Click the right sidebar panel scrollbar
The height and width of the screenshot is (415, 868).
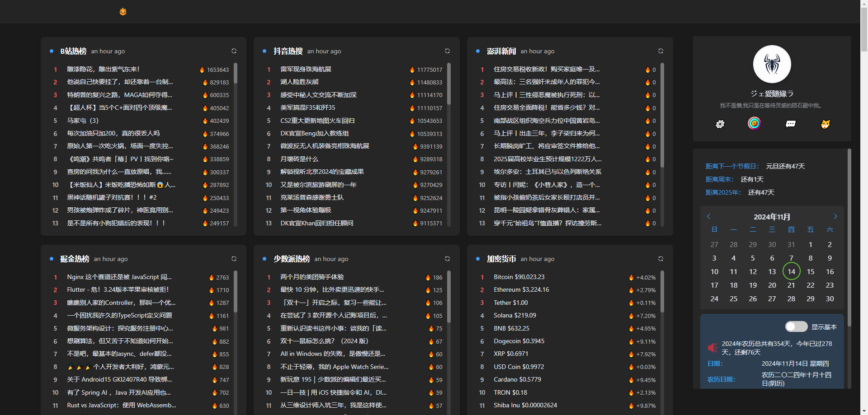[849, 238]
